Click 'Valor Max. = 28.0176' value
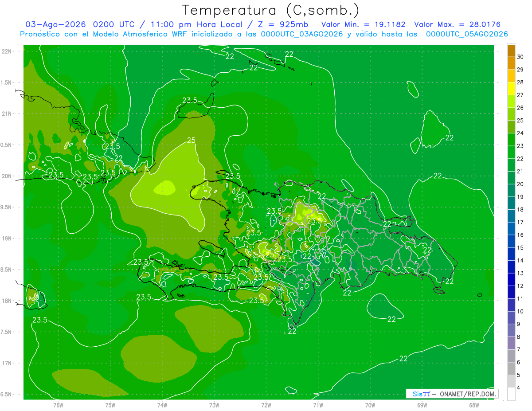 tap(457, 24)
